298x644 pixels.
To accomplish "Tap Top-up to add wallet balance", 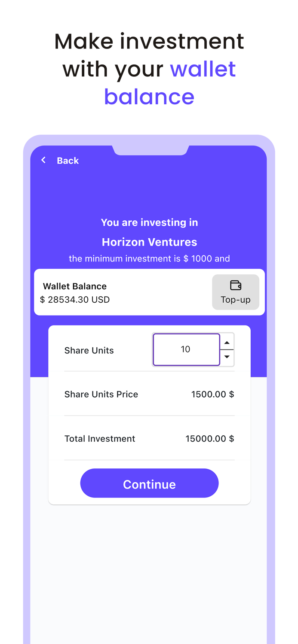I will pyautogui.click(x=236, y=292).
